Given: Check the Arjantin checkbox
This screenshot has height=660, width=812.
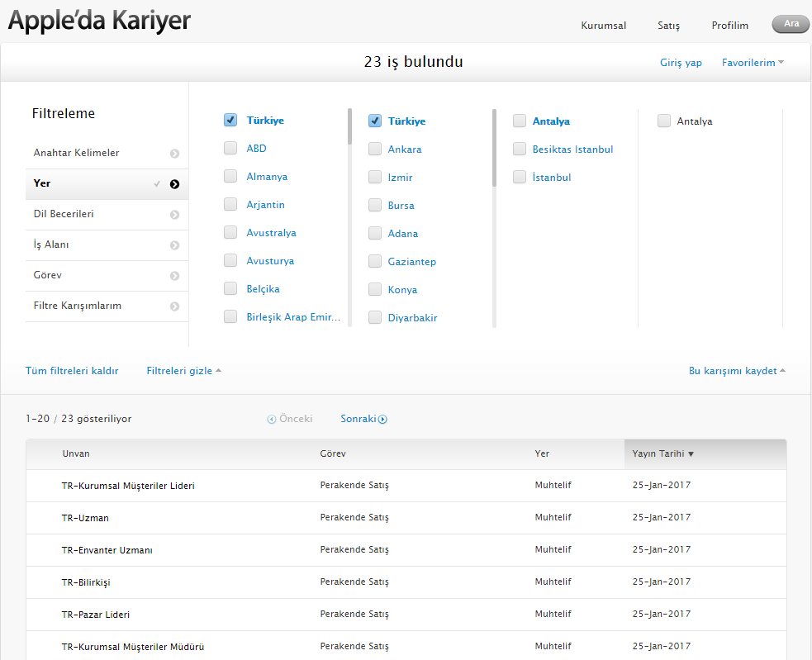Looking at the screenshot, I should pos(230,204).
